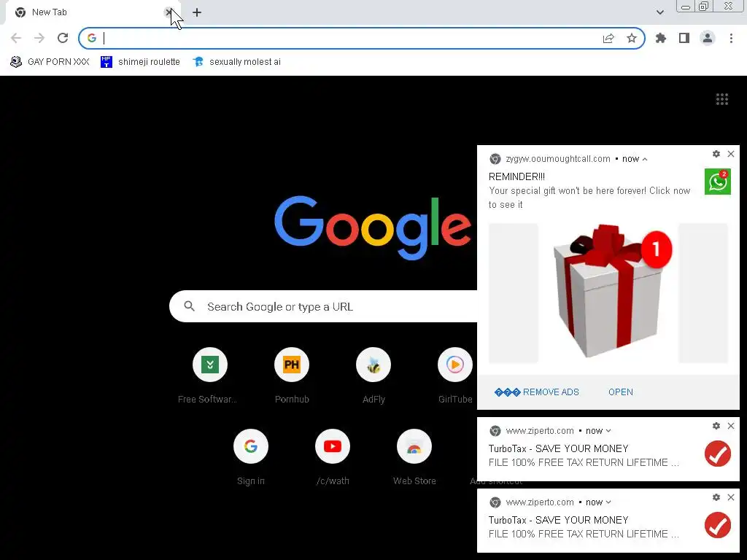This screenshot has height=560, width=747.
Task: Click the Search Google or type a URL box
Action: [324, 307]
